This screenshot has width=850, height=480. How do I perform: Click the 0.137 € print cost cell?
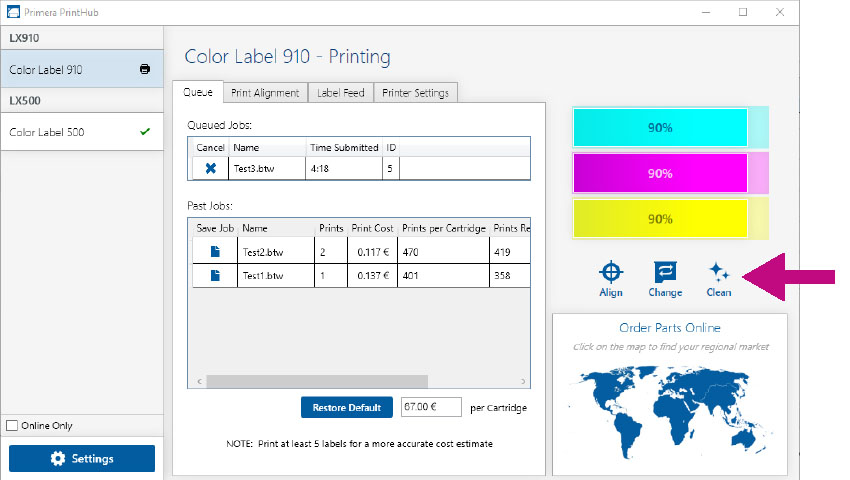372,276
